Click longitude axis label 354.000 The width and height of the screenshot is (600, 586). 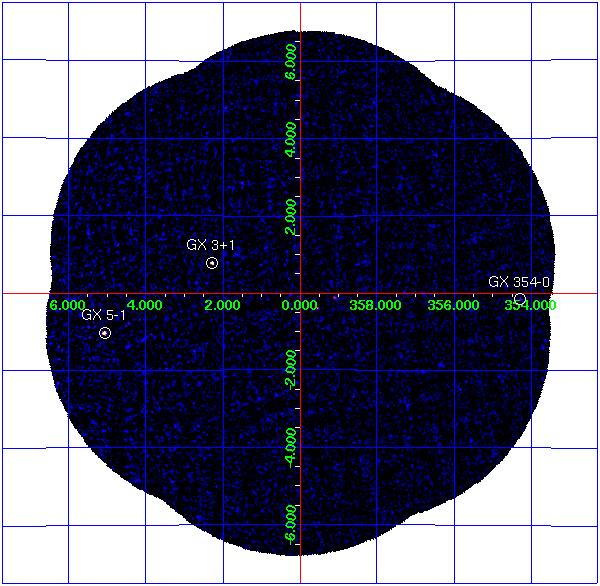pyautogui.click(x=530, y=305)
